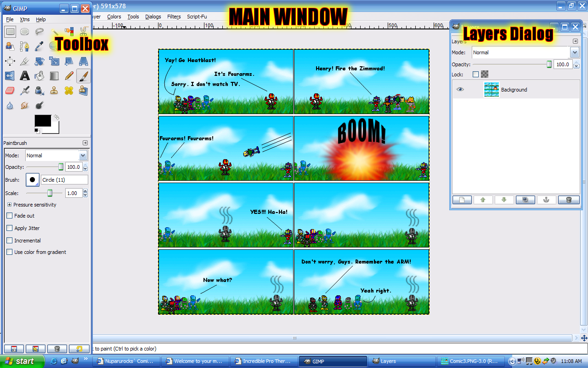Viewport: 588px width, 368px height.
Task: Open the Paintbrush Mode dropdown
Action: click(x=56, y=155)
